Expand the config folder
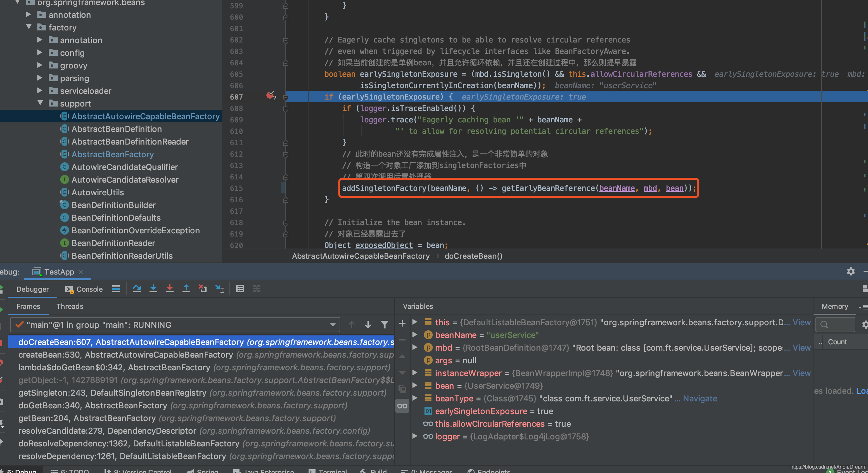Viewport: 868px width, 473px height. point(40,52)
